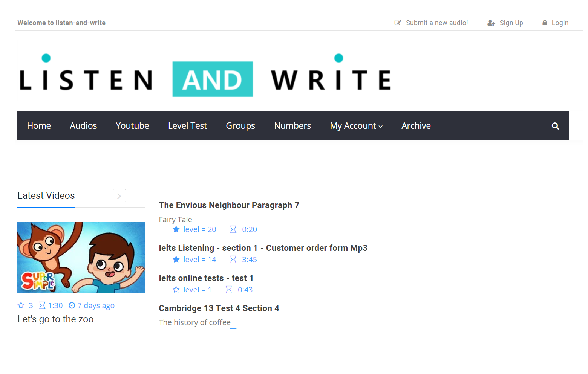Click the hourglass icon next to 3:45
The width and height of the screenshot is (588, 374).
click(233, 260)
